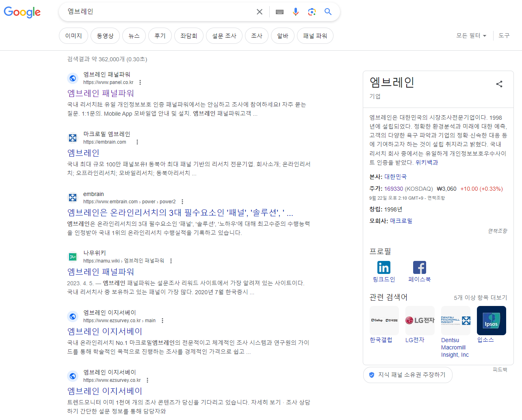
Task: Open 한국갤럽 related search thumbnail
Action: (384, 321)
